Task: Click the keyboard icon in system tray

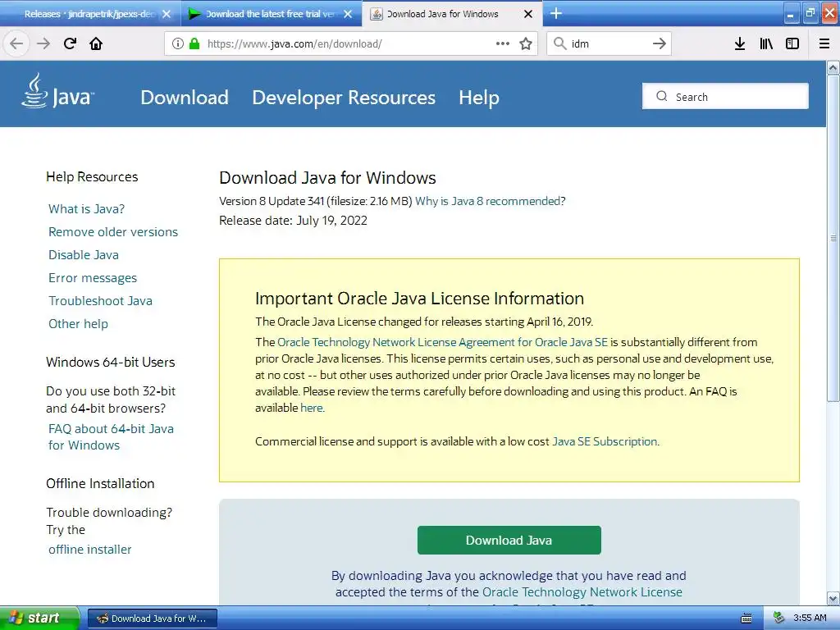Action: [746, 619]
